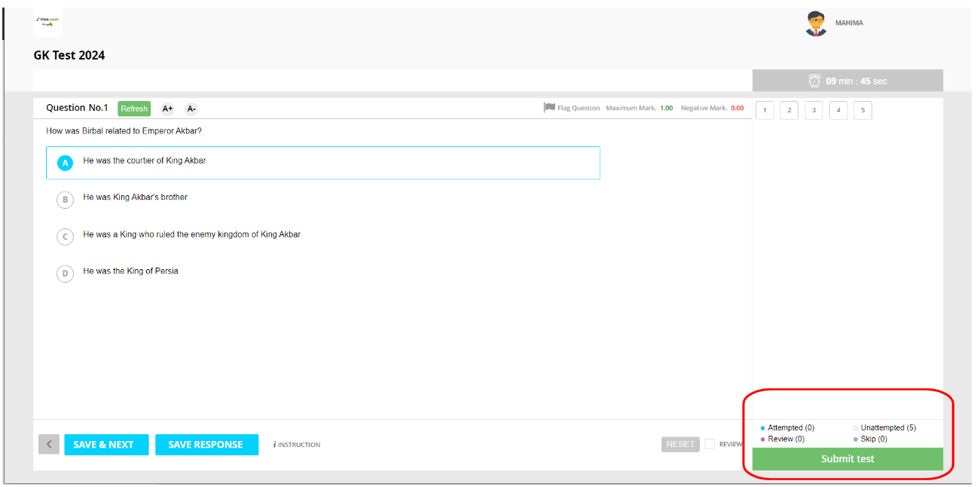Open the Instruction info link

tap(297, 445)
